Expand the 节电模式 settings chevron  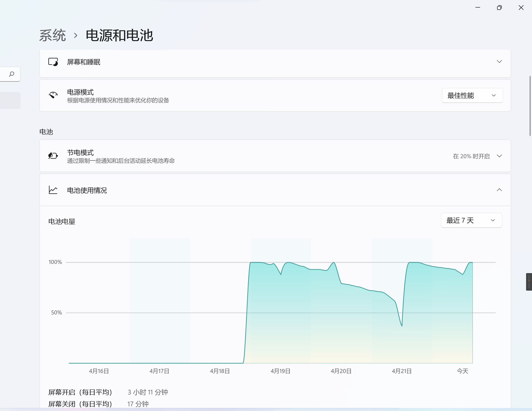[499, 156]
